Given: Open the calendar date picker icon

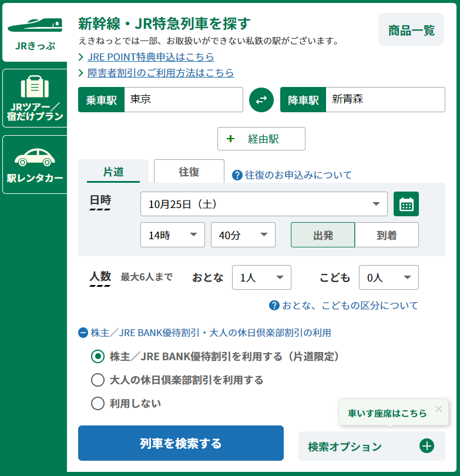Looking at the screenshot, I should click(x=406, y=204).
